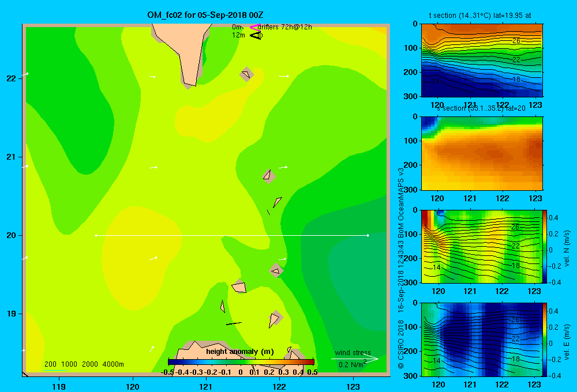This screenshot has height=392, width=577.
Task: Open the temperature section plot panel
Action: pos(482,61)
